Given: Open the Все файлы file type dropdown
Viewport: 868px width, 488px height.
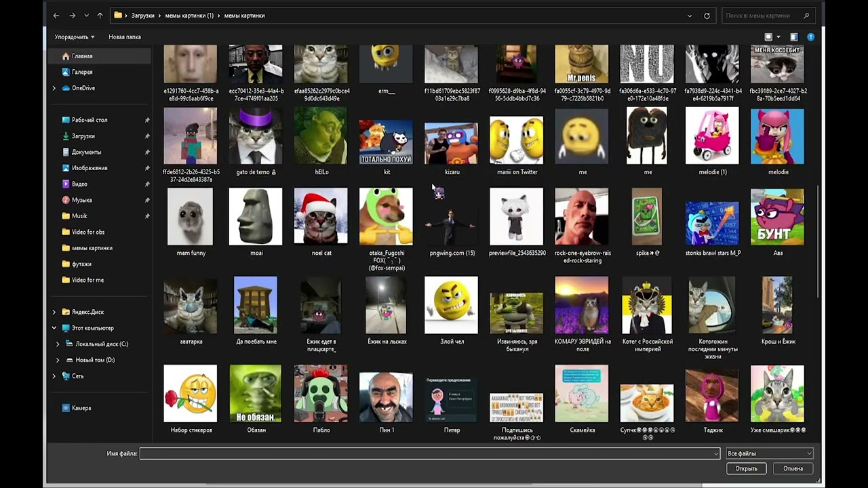Looking at the screenshot, I should (x=769, y=453).
